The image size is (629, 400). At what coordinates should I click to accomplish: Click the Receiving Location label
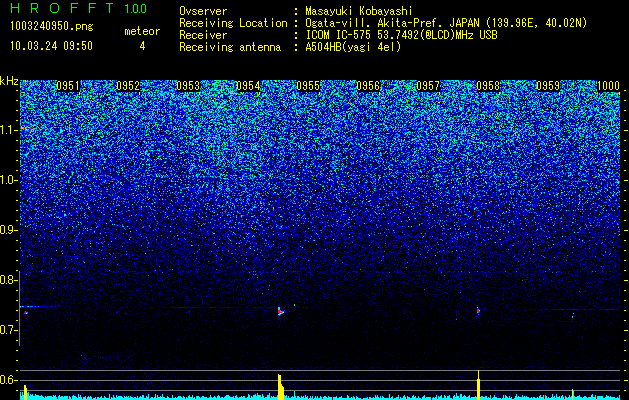233,23
